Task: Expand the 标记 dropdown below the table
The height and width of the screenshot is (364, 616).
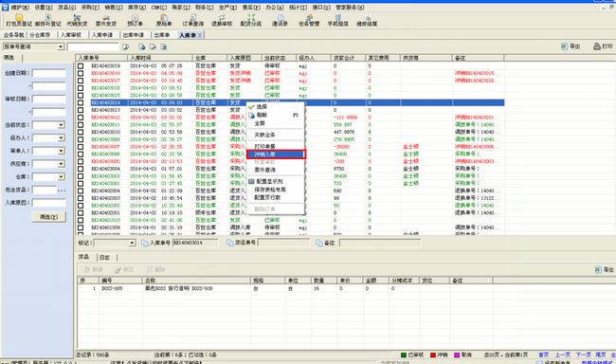Action: pos(132,243)
